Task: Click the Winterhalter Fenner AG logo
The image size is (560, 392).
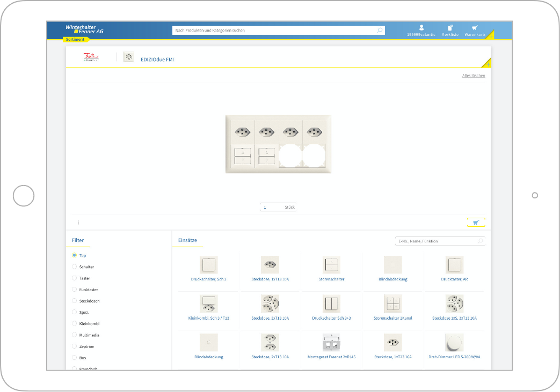Action: (84, 29)
